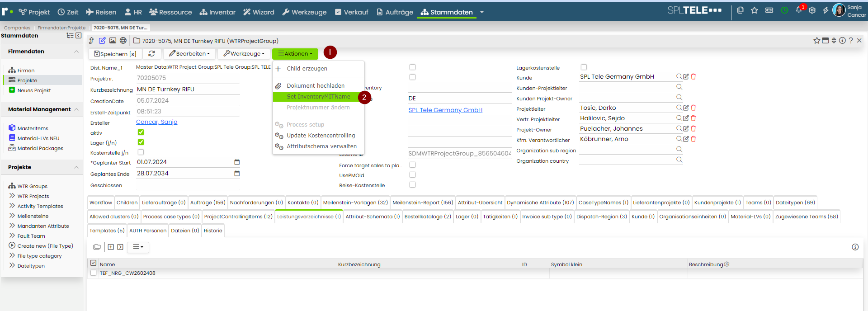This screenshot has height=311, width=868.
Task: Search the Kunde field magnifier
Action: click(679, 77)
